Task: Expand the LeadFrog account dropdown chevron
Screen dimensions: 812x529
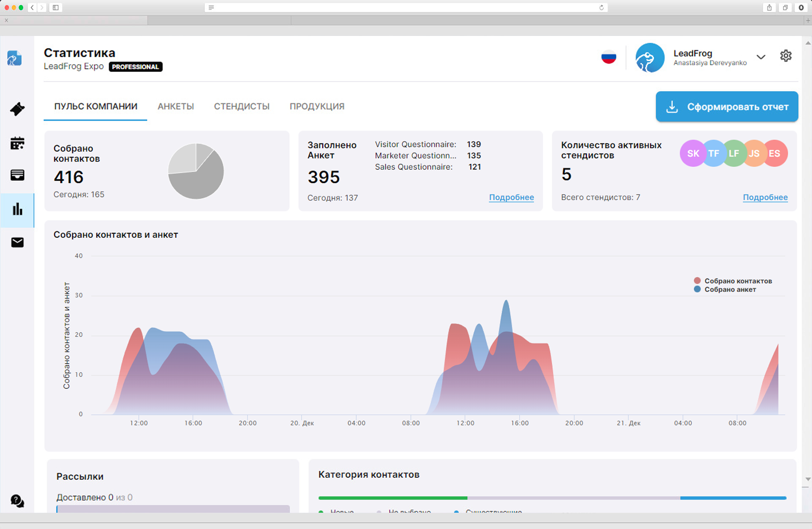Action: tap(761, 57)
